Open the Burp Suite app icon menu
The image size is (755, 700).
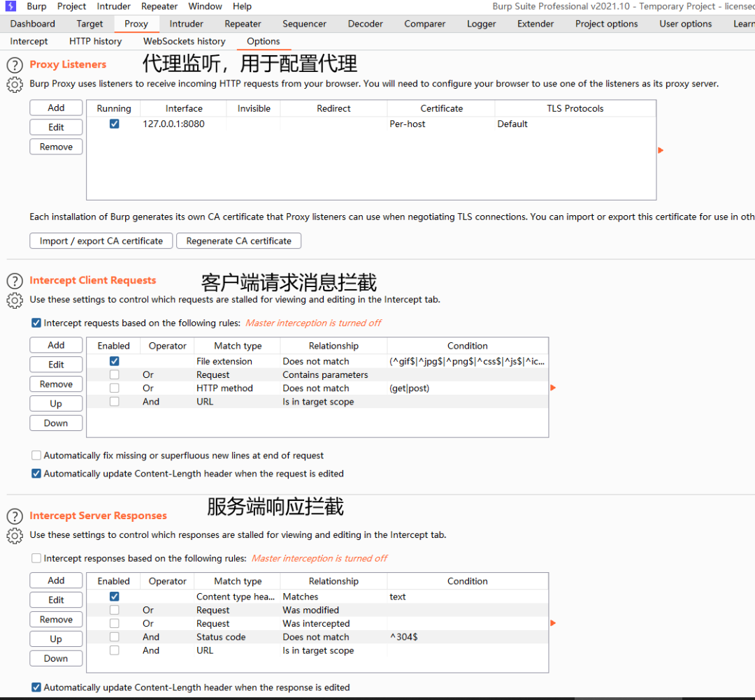(10, 6)
